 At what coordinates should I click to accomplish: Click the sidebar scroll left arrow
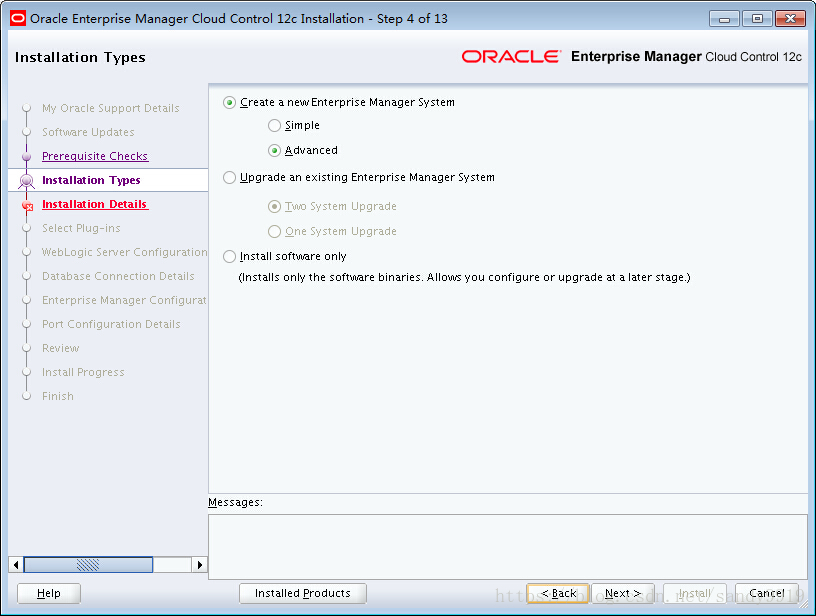[x=16, y=564]
